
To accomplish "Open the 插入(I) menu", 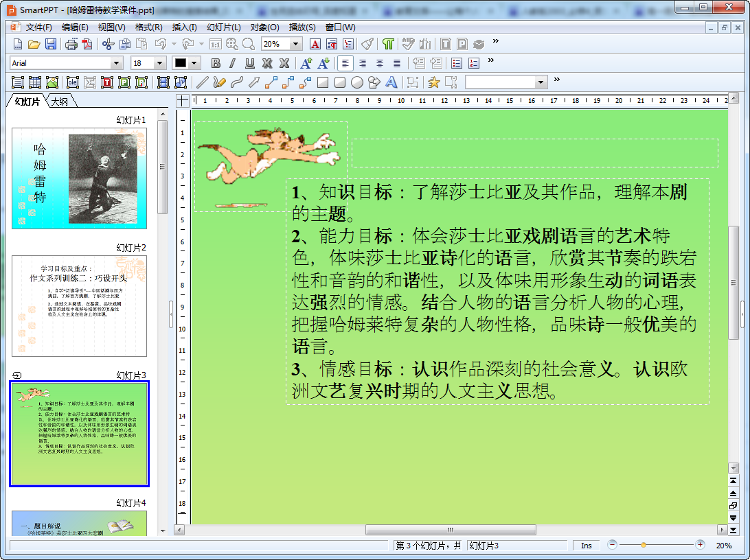I will [185, 27].
